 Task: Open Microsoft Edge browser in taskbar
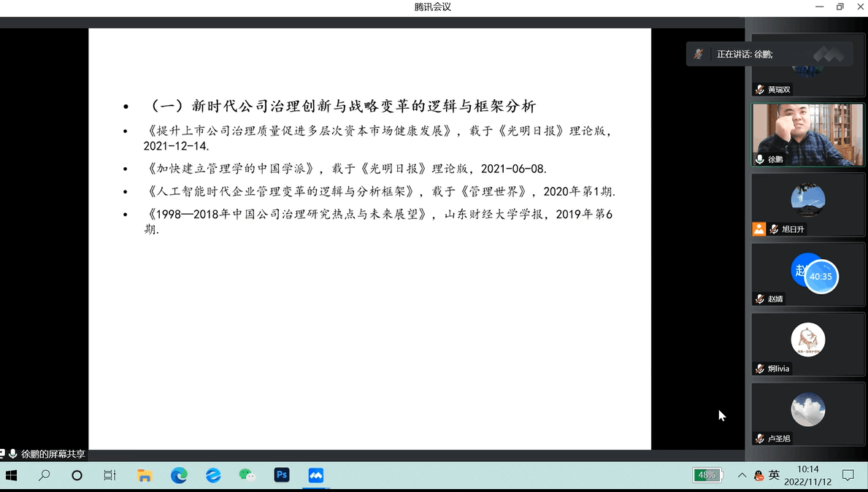[179, 475]
